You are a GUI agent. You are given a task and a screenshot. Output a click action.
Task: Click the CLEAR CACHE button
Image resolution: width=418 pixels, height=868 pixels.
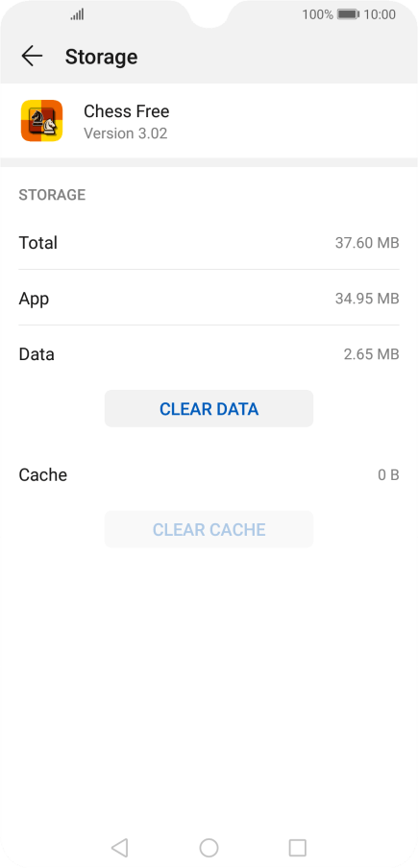coord(209,529)
